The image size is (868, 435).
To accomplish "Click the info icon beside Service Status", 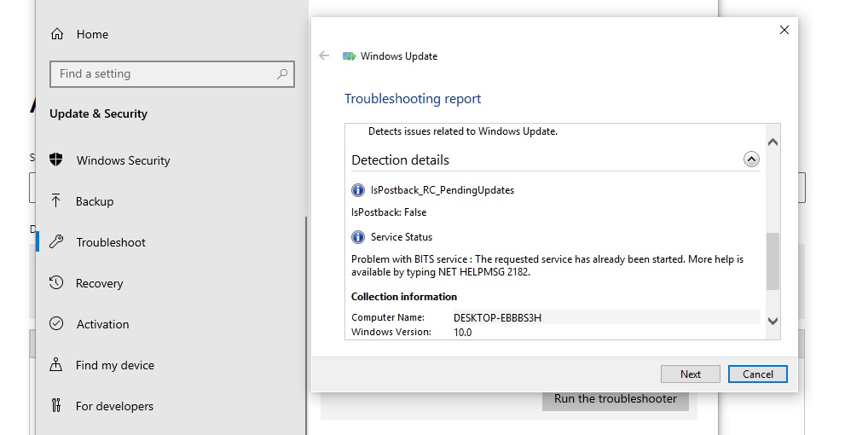I will [358, 237].
